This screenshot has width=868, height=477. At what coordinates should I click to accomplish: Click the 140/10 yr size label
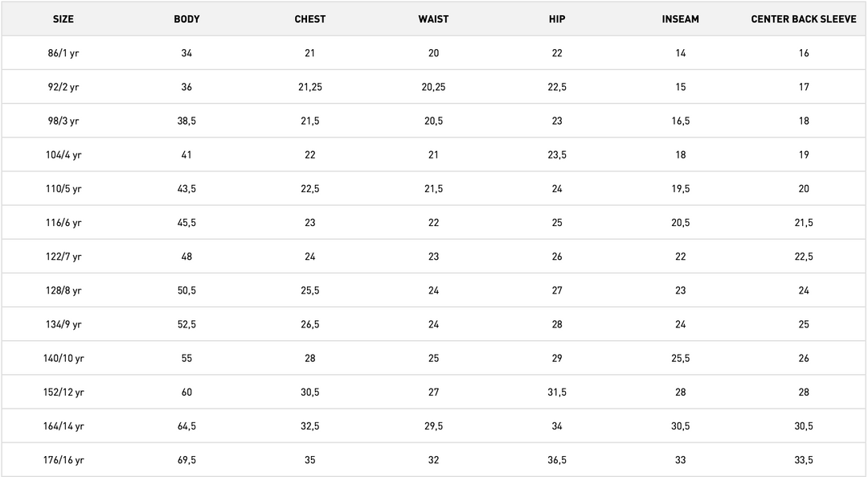[x=63, y=359]
